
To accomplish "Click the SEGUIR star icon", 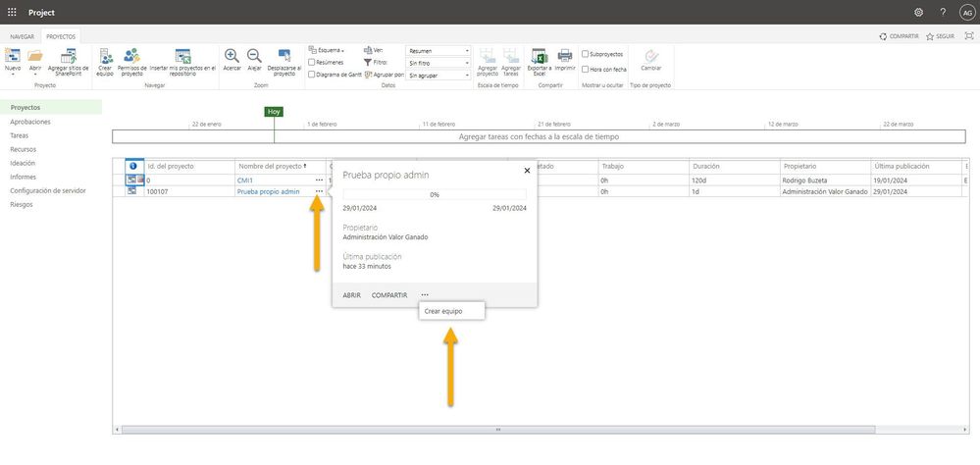I will coord(930,37).
